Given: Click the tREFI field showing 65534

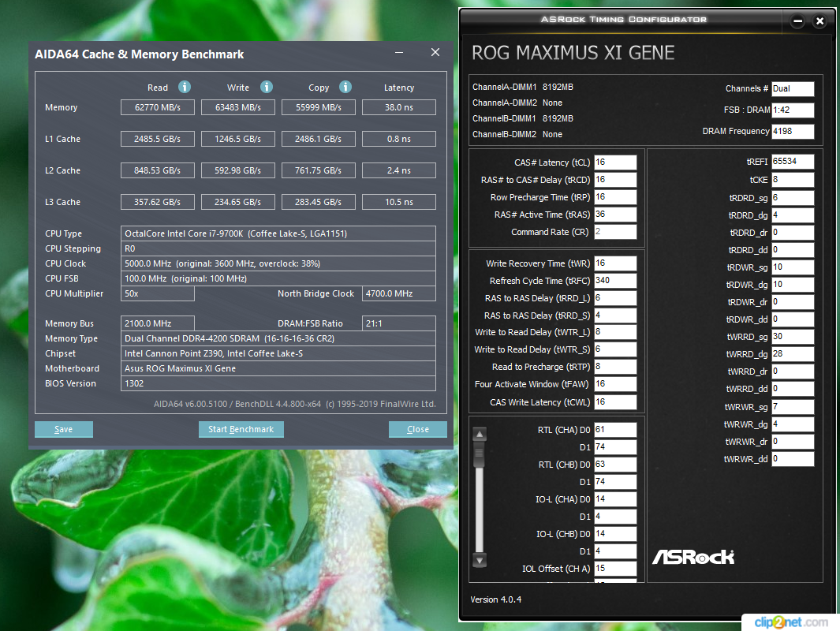Looking at the screenshot, I should click(793, 161).
